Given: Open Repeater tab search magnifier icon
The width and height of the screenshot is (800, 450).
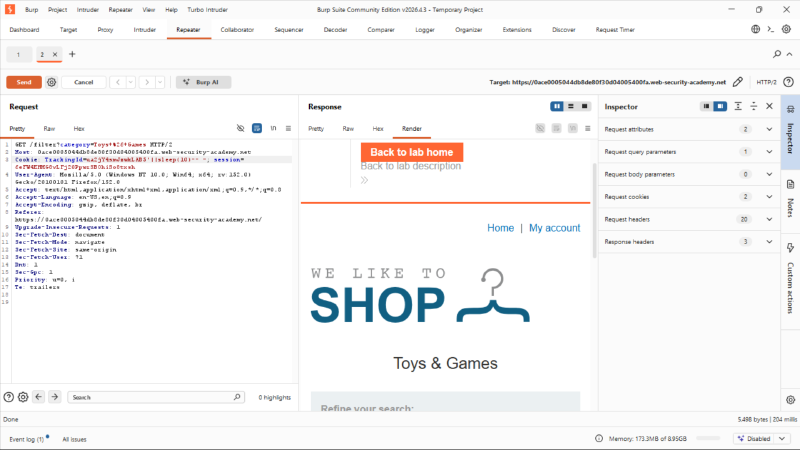Looking at the screenshot, I should tap(777, 54).
